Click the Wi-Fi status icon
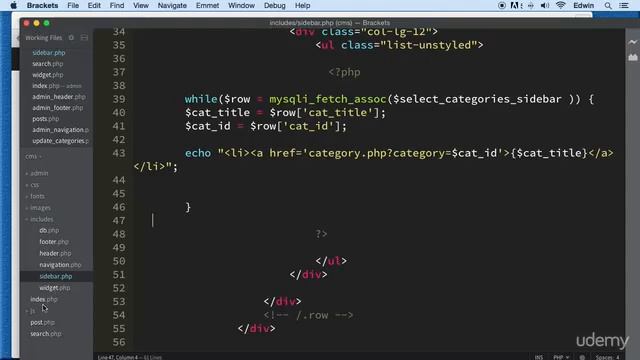Image resolution: width=640 pixels, height=360 pixels. point(560,5)
